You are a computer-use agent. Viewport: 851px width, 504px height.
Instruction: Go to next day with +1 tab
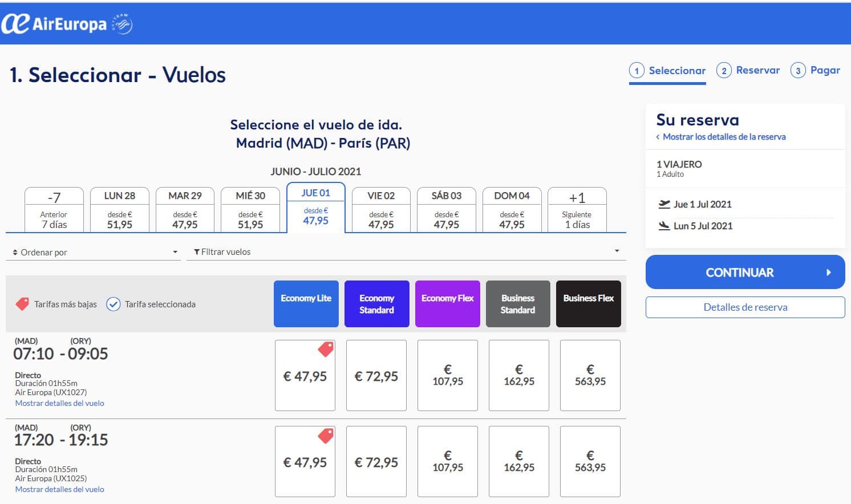(x=577, y=210)
